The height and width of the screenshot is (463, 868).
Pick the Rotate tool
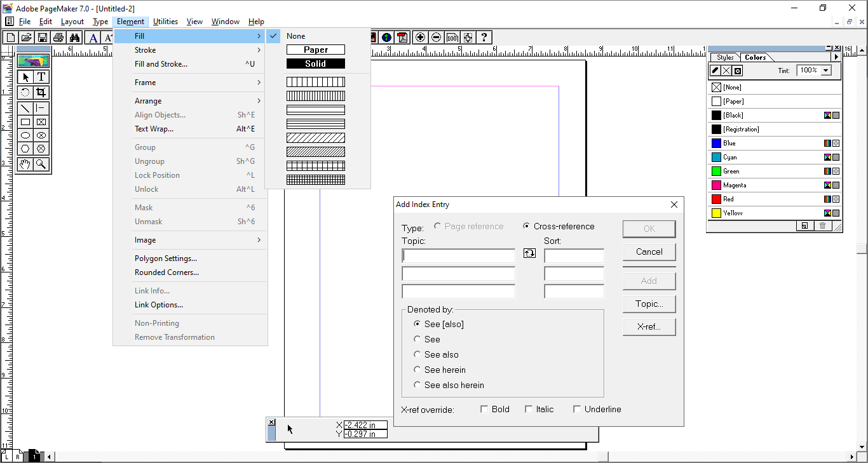tap(24, 93)
